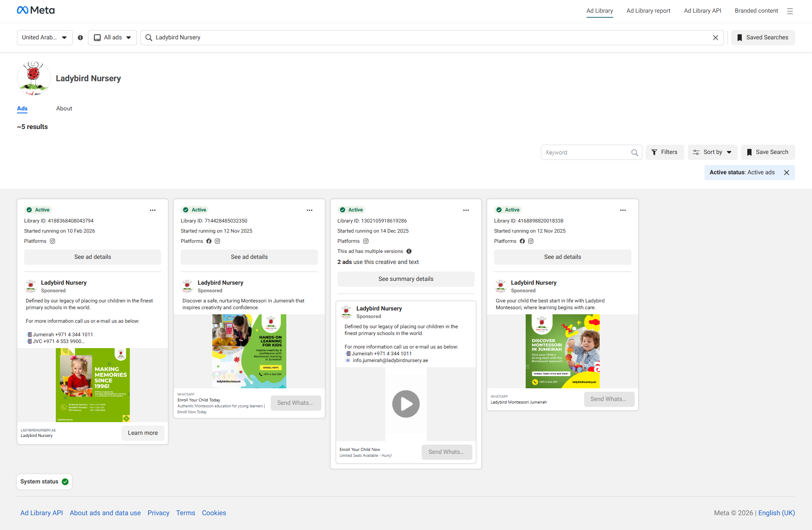See ad details for ad 4168898820018338
Screen dimensions: 812x530
562,257
